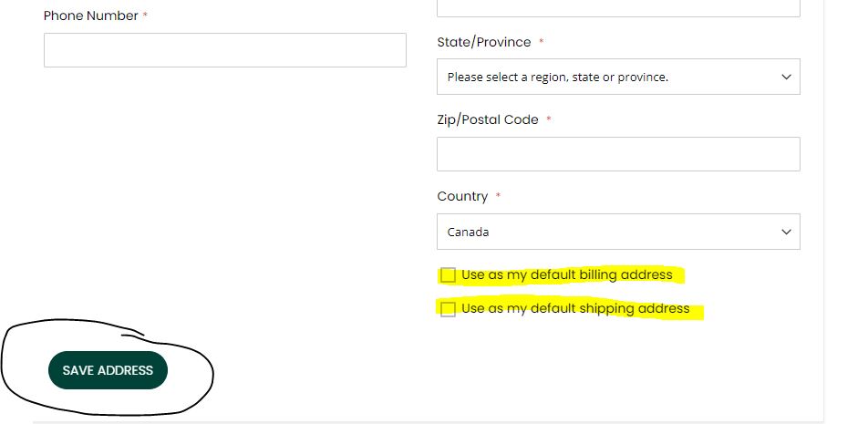Click the "Use as my default shipping address" label

[x=575, y=308]
